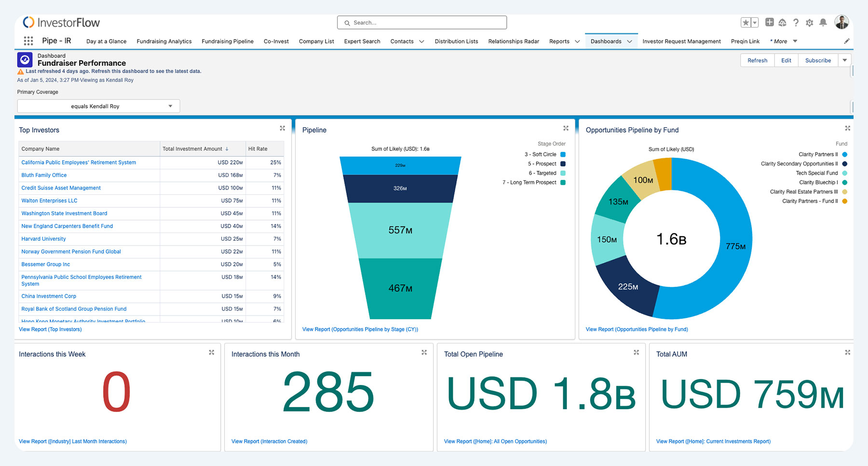Click the Refresh button
Screen dimensions: 868x466
(x=757, y=60)
